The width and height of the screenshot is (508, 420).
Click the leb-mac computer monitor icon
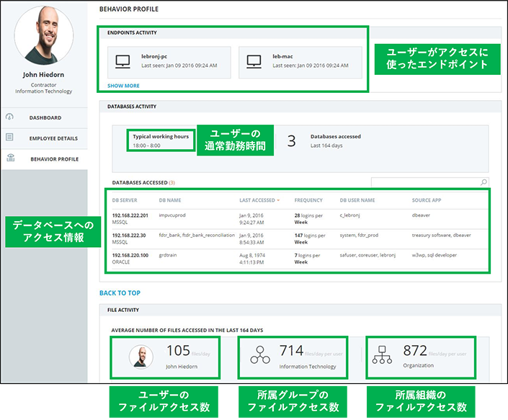coord(254,63)
